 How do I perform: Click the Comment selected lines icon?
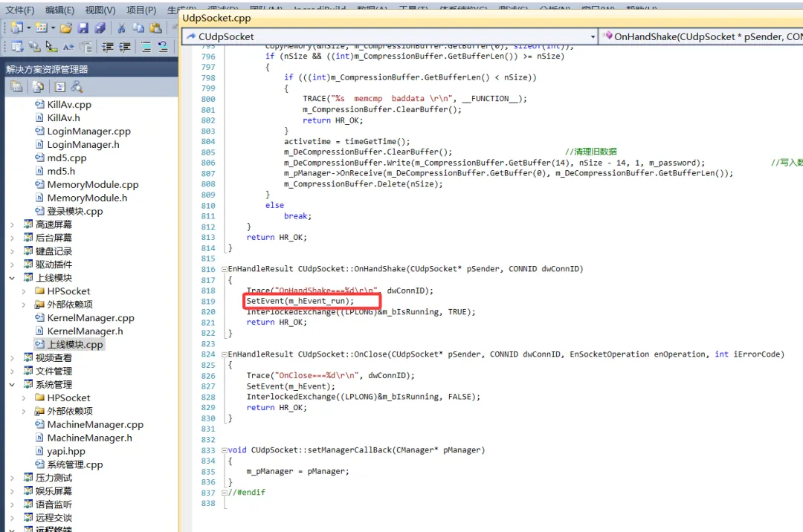pos(146,47)
